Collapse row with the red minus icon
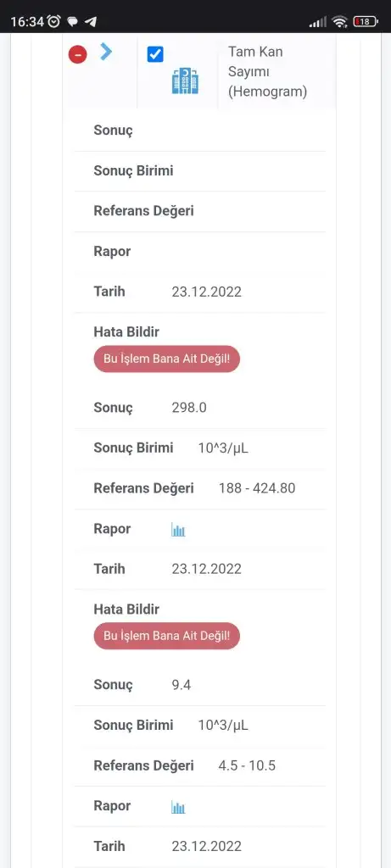This screenshot has width=391, height=868. 77,54
